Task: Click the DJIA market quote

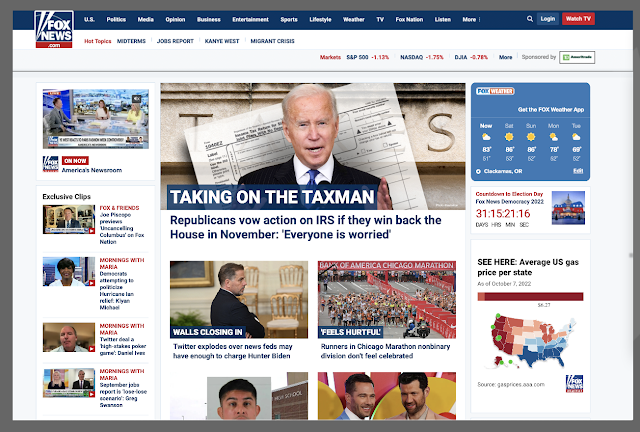Action: tap(471, 57)
